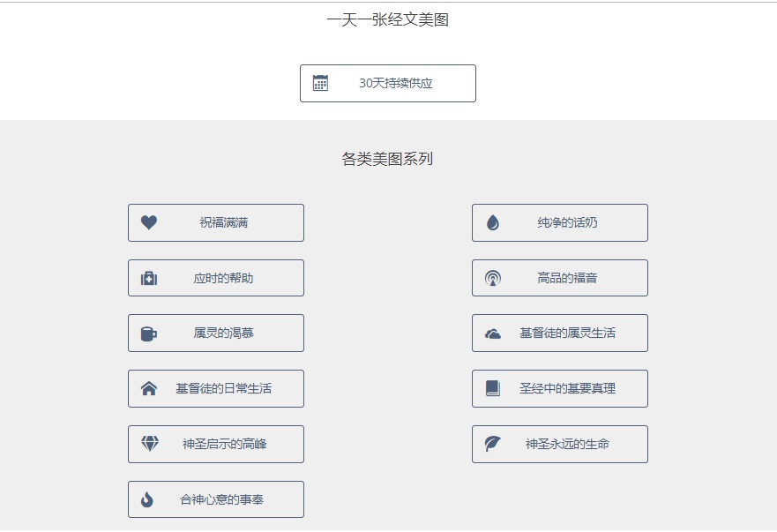
Task: Click the water drop icon for 纯净的话奶
Action: [493, 223]
